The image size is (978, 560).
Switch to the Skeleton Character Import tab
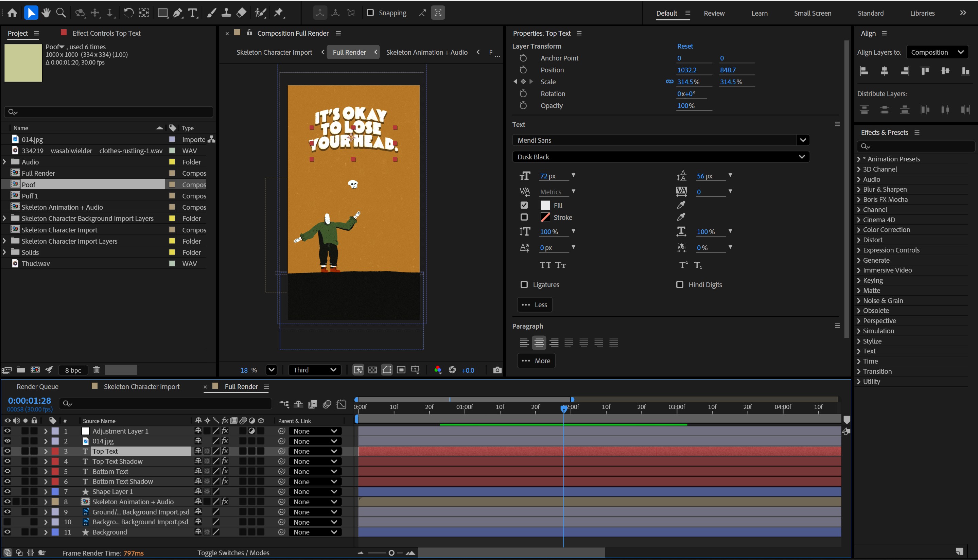[x=142, y=387]
